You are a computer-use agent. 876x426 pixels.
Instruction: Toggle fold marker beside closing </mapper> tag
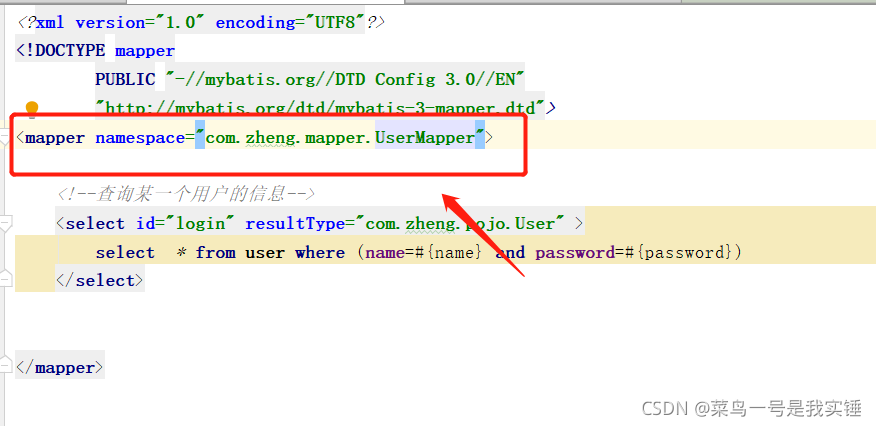point(5,366)
